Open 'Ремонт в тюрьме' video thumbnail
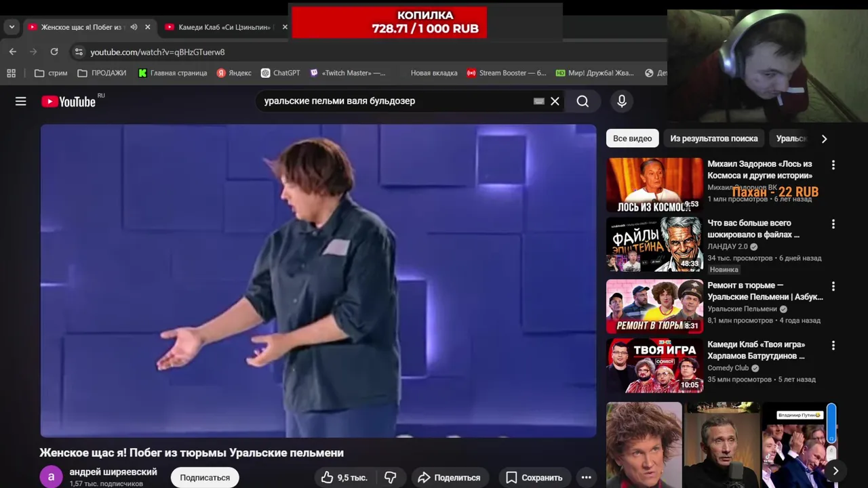This screenshot has height=488, width=868. point(654,306)
